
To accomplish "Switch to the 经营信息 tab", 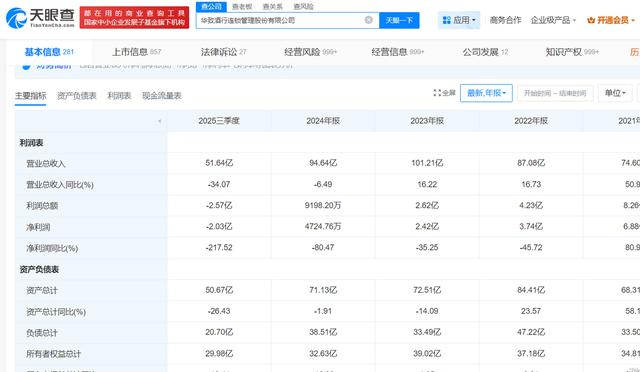I will point(398,52).
